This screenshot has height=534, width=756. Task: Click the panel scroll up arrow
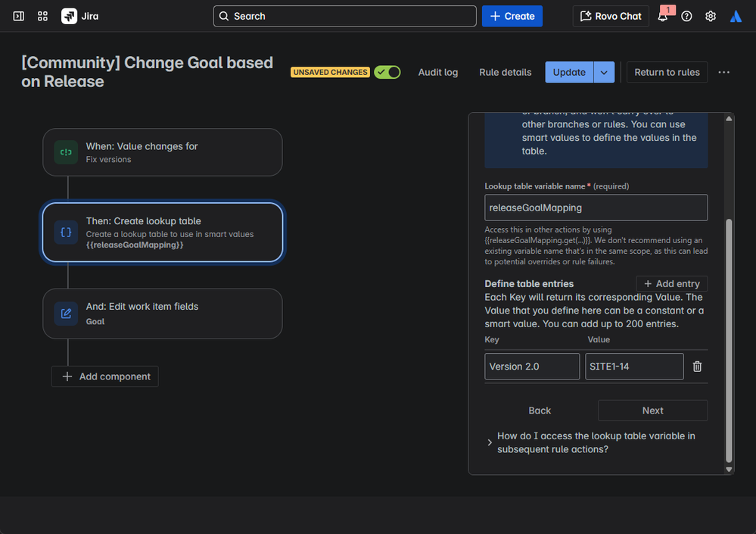coord(729,118)
